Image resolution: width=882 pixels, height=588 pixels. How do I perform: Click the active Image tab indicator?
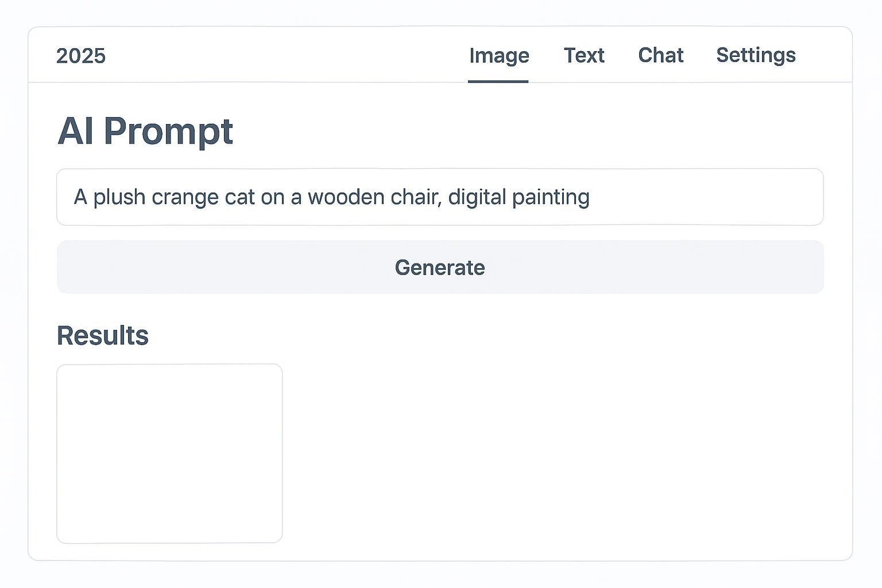click(498, 55)
